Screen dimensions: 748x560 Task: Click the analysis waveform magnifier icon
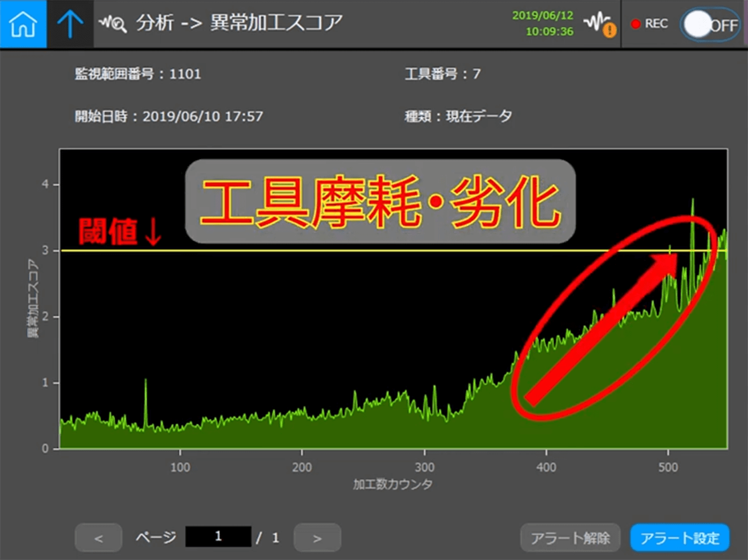click(113, 23)
